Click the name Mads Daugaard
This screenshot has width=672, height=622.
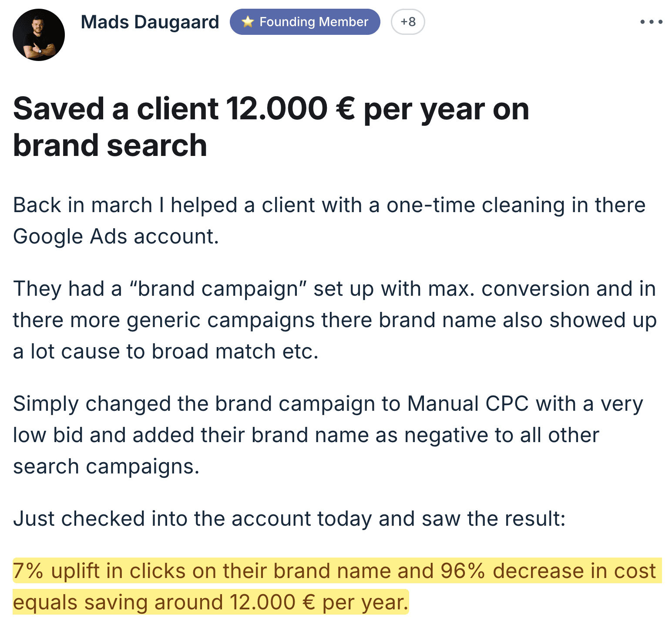coord(150,21)
